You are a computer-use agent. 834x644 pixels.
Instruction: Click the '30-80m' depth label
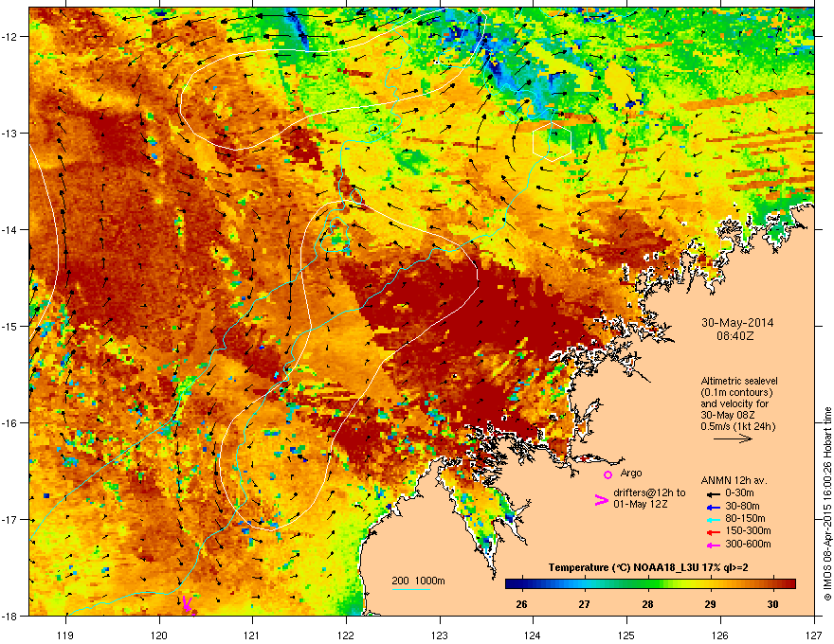(x=742, y=506)
